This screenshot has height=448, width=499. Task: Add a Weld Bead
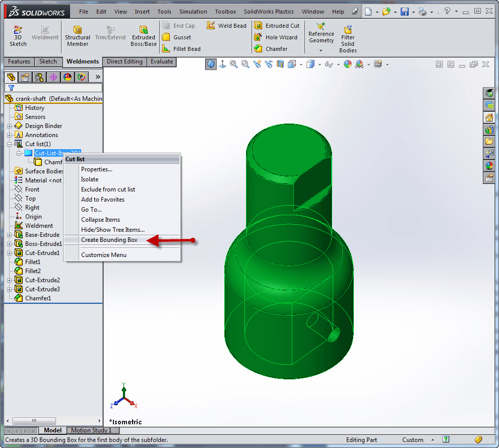pyautogui.click(x=226, y=26)
